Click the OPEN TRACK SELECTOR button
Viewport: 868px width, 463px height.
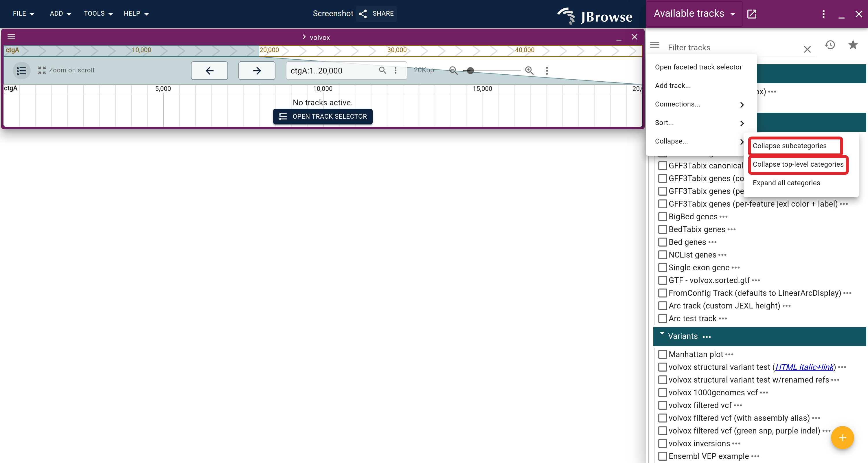click(323, 117)
